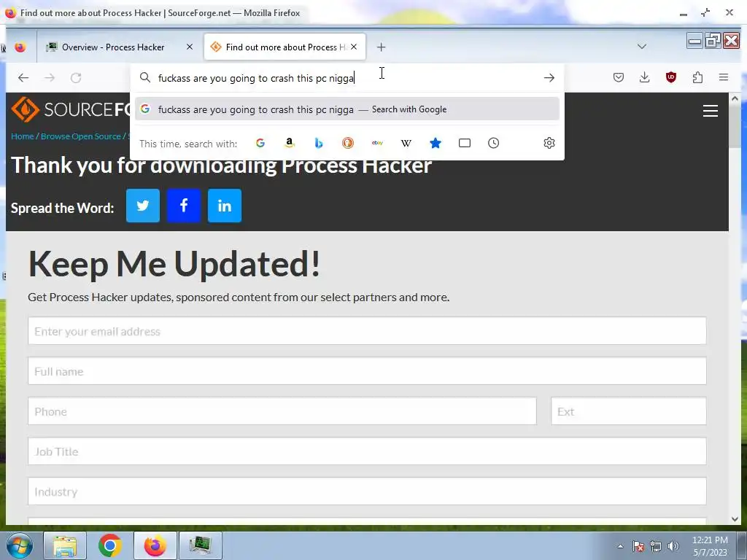Click the page scrollbar up arrow
The width and height of the screenshot is (747, 560).
tap(735, 98)
